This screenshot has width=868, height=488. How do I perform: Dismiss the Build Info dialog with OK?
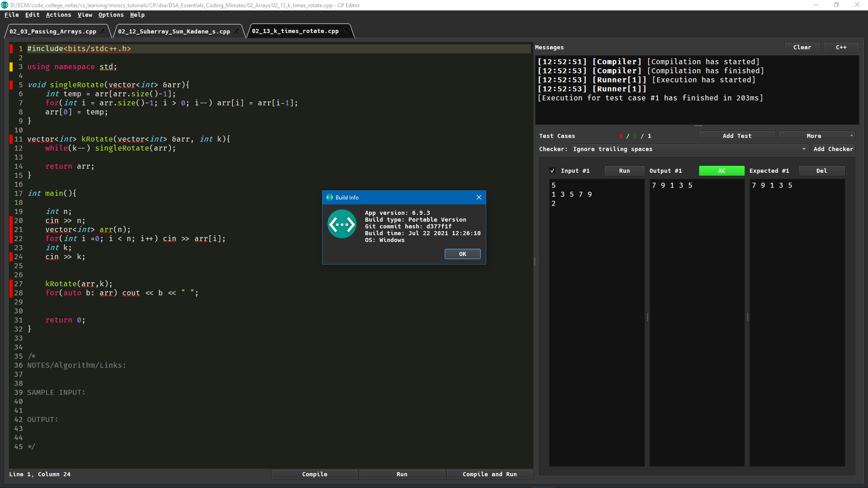click(462, 254)
